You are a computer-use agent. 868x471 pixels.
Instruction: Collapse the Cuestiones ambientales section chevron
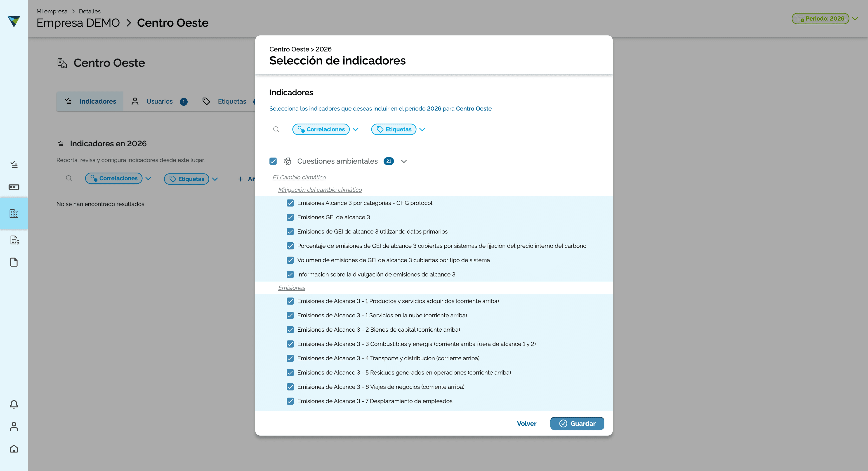404,161
